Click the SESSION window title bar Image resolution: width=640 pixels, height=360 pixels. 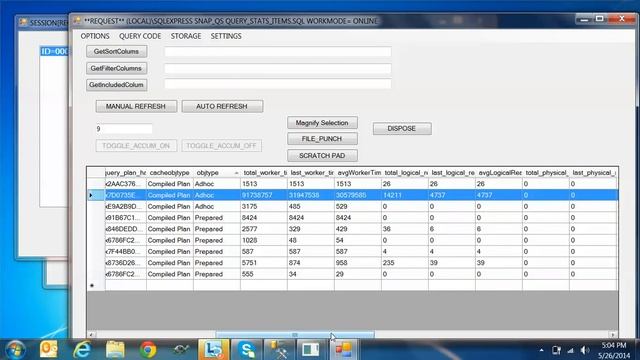(42, 22)
